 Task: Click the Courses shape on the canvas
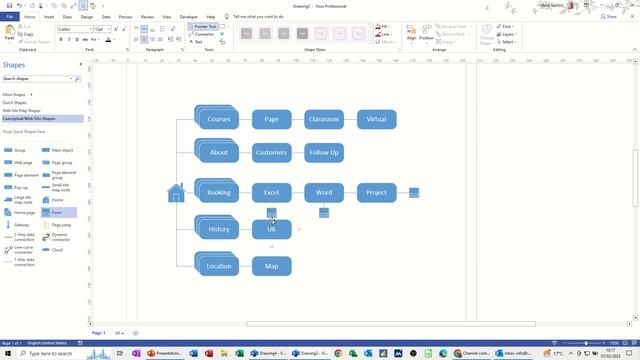click(217, 117)
